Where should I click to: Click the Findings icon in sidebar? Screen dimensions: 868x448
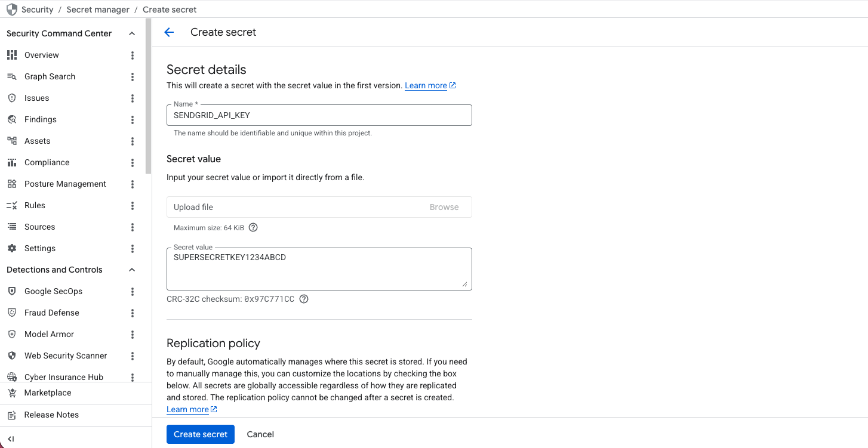(12, 119)
